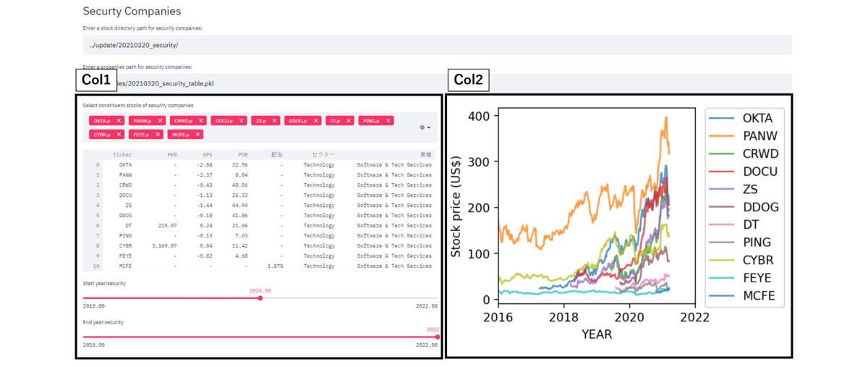Open the stock multiselect dropdown arrow

click(x=429, y=128)
